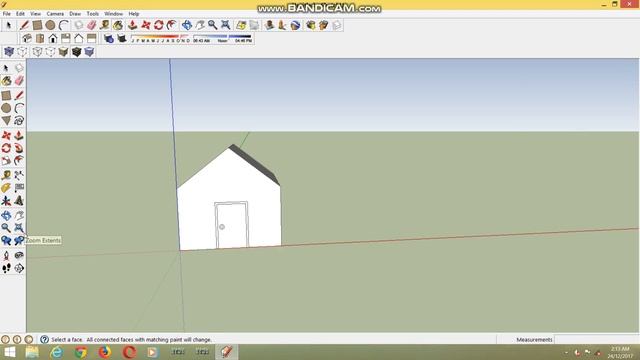
Task: Open the Draw menu
Action: click(x=75, y=13)
